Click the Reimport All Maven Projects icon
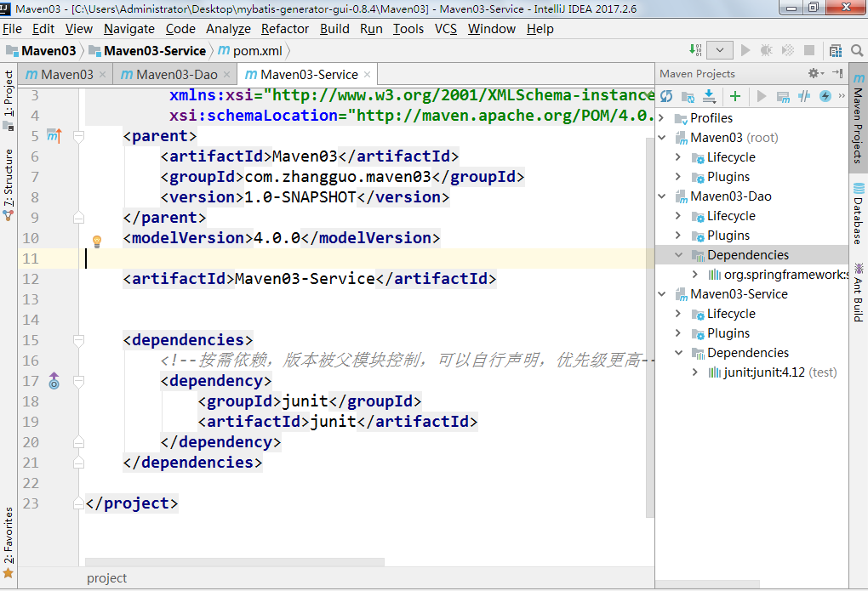This screenshot has width=868, height=591. (x=666, y=96)
